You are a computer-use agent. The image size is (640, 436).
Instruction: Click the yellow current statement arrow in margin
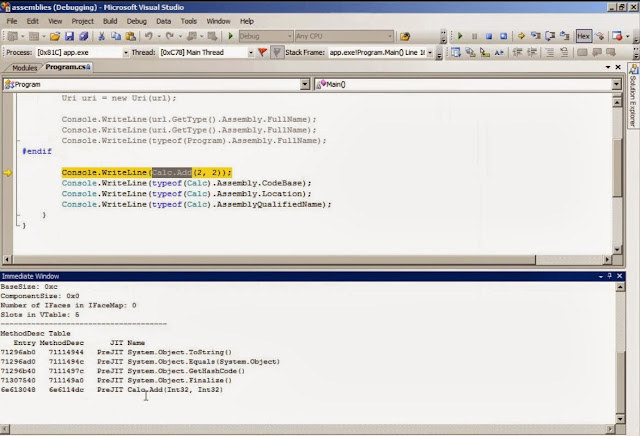click(x=8, y=173)
